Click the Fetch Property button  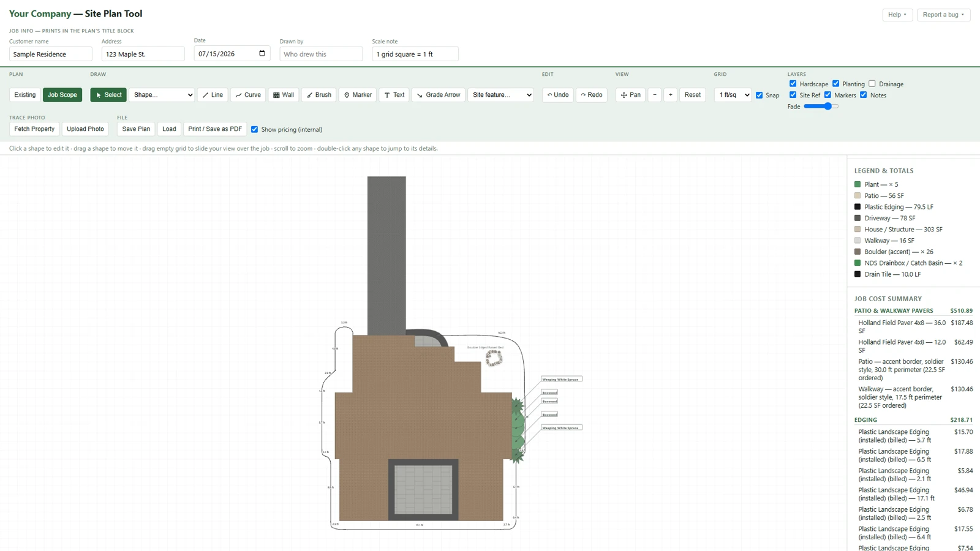pos(34,129)
